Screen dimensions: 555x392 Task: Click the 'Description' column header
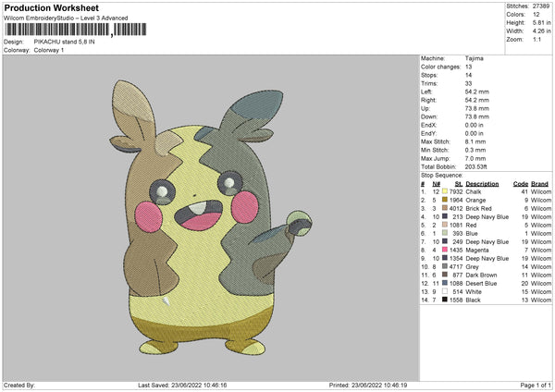click(482, 184)
